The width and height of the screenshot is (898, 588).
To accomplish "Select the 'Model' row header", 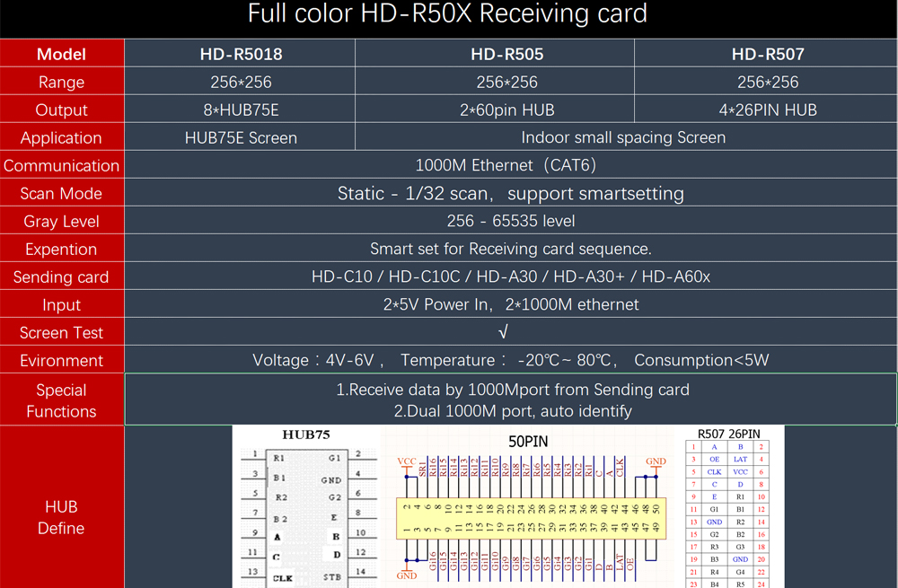I will click(x=62, y=54).
